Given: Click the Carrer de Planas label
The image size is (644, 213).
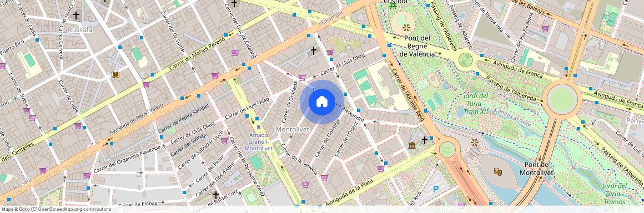Looking at the screenshot, I should 138,204.
